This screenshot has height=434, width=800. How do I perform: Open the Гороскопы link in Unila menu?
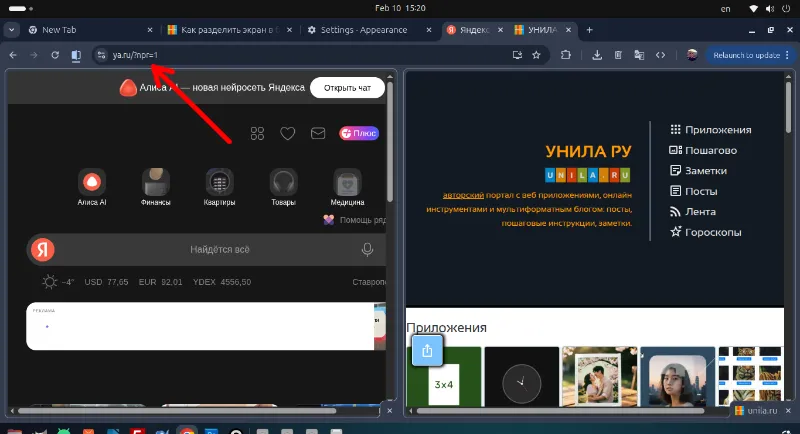tap(711, 232)
